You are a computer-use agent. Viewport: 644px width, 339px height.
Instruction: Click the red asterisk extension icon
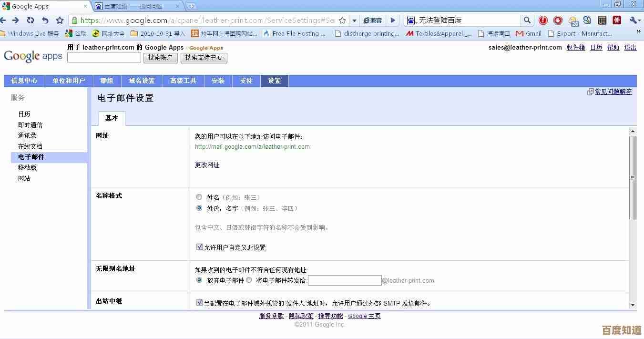[x=617, y=20]
